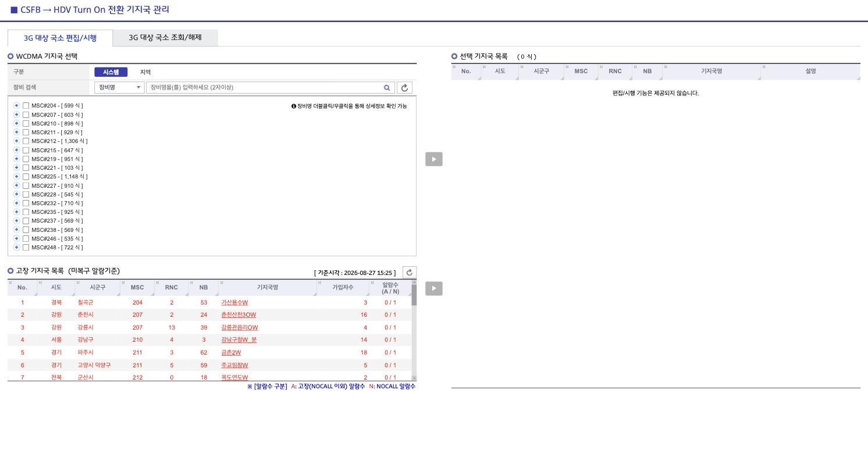Reset the equipment search with refresh icon

point(404,88)
